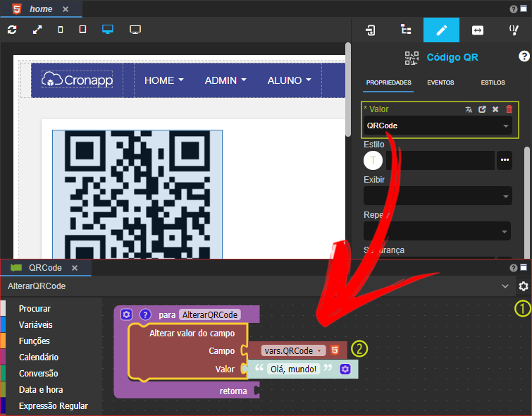This screenshot has width=532, height=416.
Task: Click the red trash icon in Valor
Action: [509, 109]
